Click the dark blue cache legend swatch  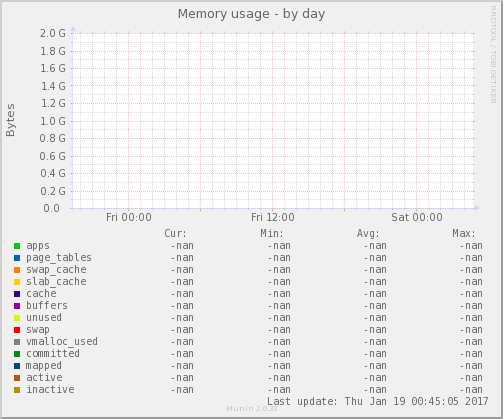(17, 294)
